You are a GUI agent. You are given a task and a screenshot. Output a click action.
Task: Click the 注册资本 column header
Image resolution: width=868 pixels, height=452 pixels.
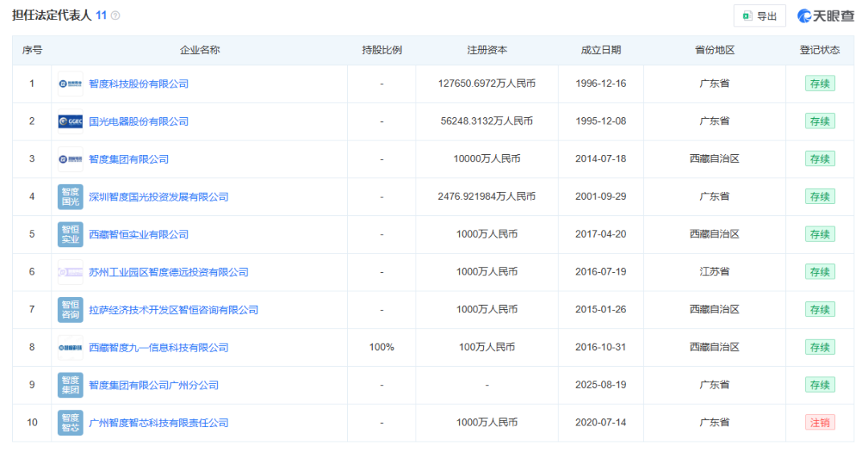(487, 50)
